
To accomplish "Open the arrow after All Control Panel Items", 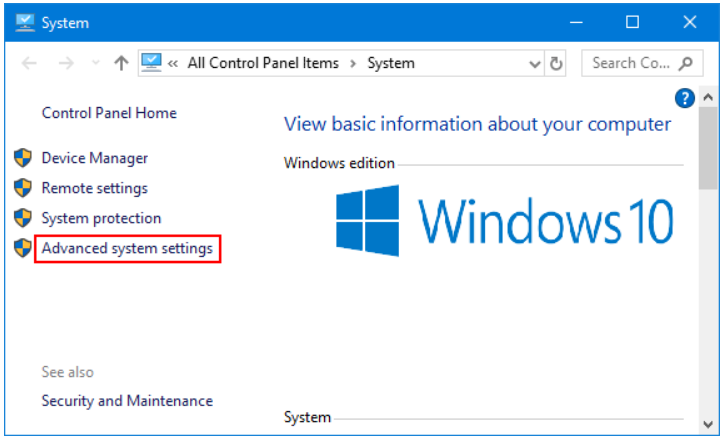I will click(353, 63).
